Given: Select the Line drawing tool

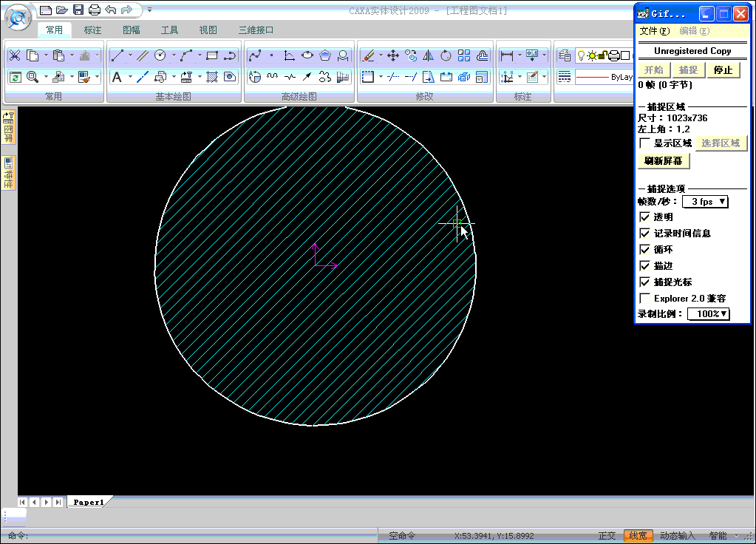Looking at the screenshot, I should 117,55.
